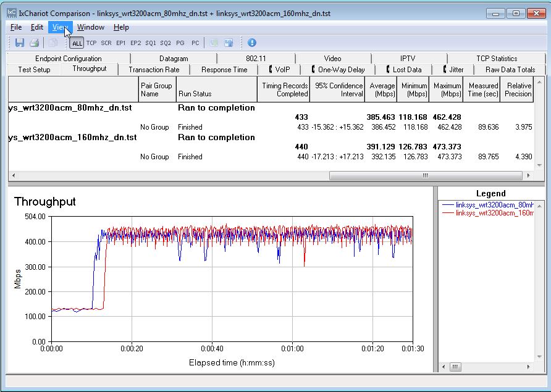This screenshot has width=551, height=392.
Task: Open the File menu
Action: click(x=16, y=27)
